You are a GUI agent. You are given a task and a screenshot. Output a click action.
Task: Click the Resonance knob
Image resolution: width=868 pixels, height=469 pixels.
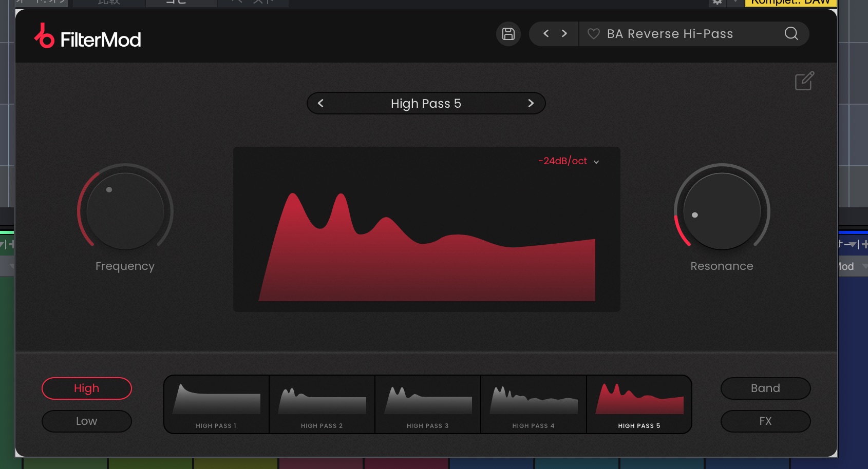pyautogui.click(x=722, y=211)
